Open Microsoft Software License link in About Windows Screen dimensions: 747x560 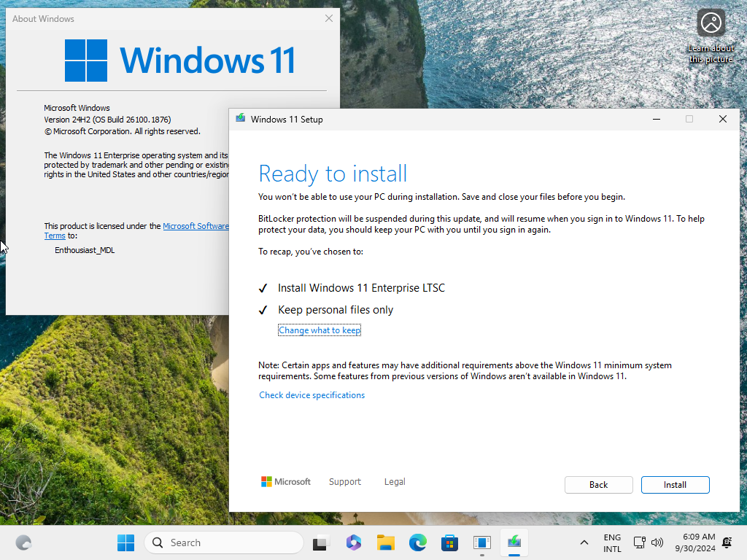coord(196,226)
